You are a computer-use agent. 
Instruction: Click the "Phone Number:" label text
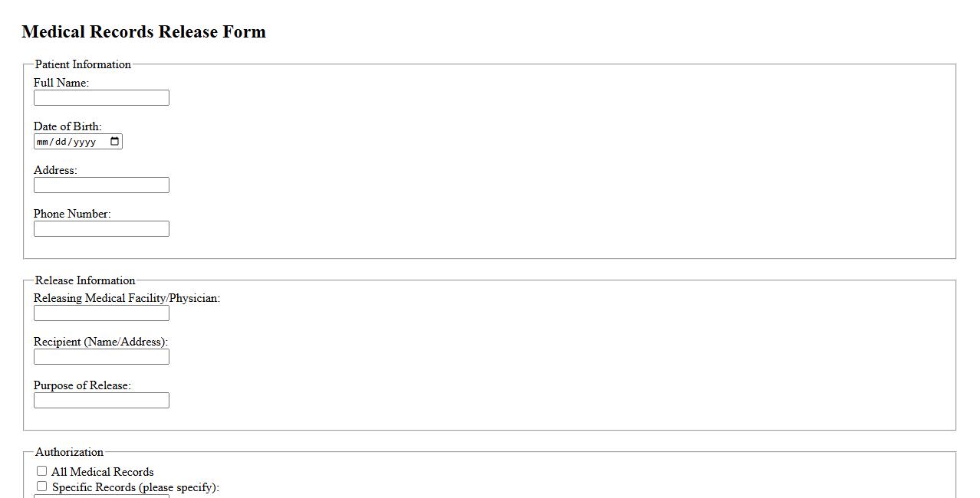[72, 214]
